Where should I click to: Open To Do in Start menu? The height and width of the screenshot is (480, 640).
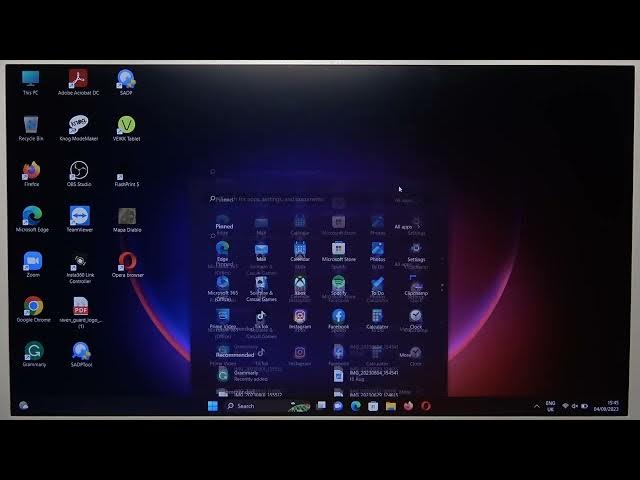point(378,286)
